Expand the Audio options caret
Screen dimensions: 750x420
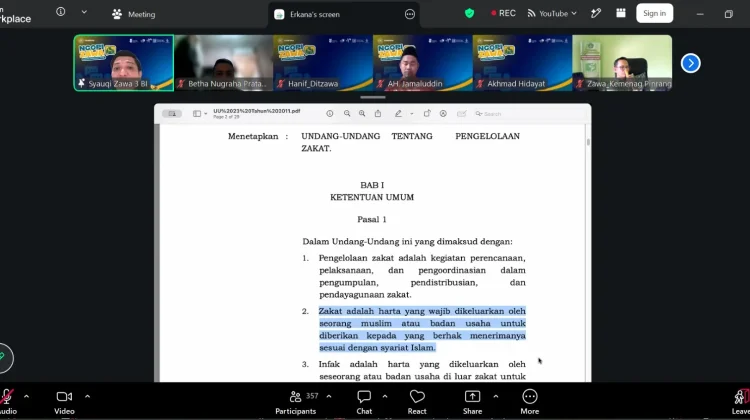click(x=26, y=397)
